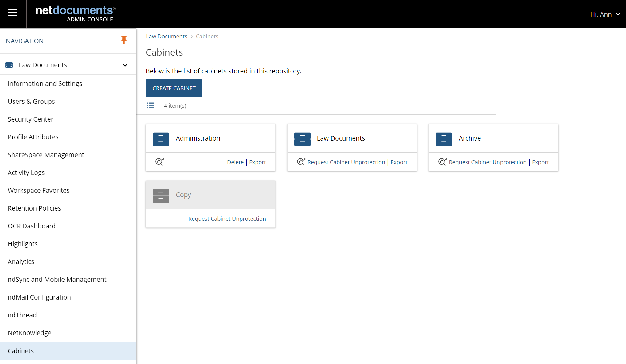Viewport: 626px width, 364px height.
Task: Click the pin icon on the navigation panel
Action: pos(124,40)
